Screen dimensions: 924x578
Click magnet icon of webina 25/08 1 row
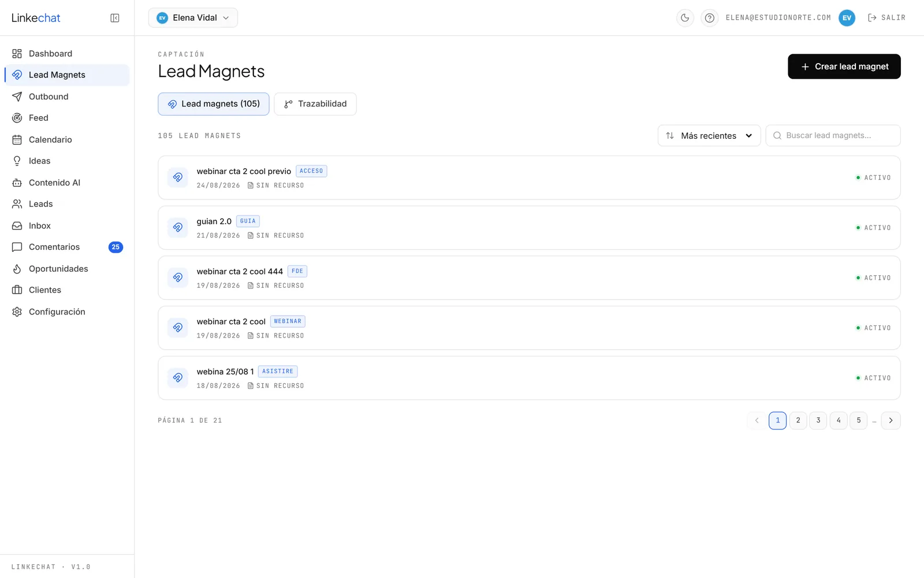tap(178, 378)
